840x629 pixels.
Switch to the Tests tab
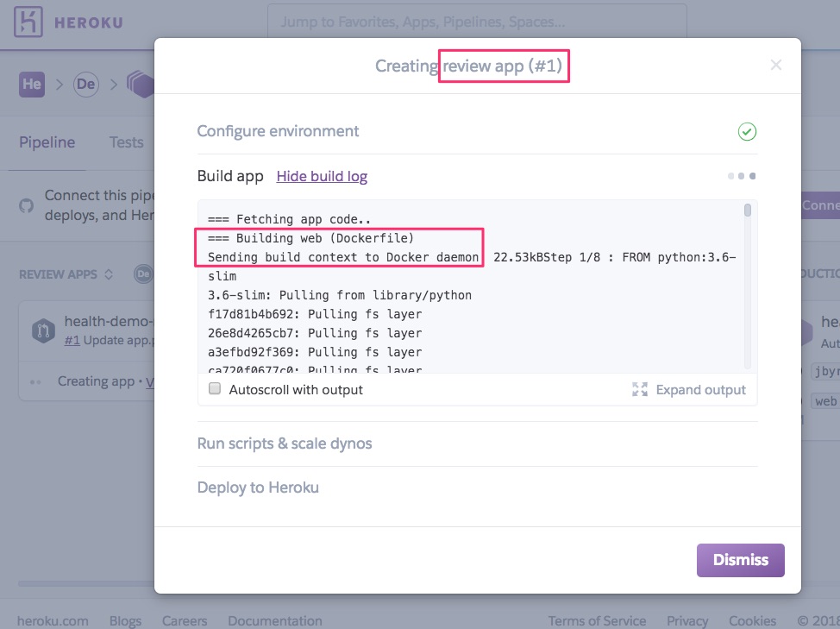tap(126, 142)
